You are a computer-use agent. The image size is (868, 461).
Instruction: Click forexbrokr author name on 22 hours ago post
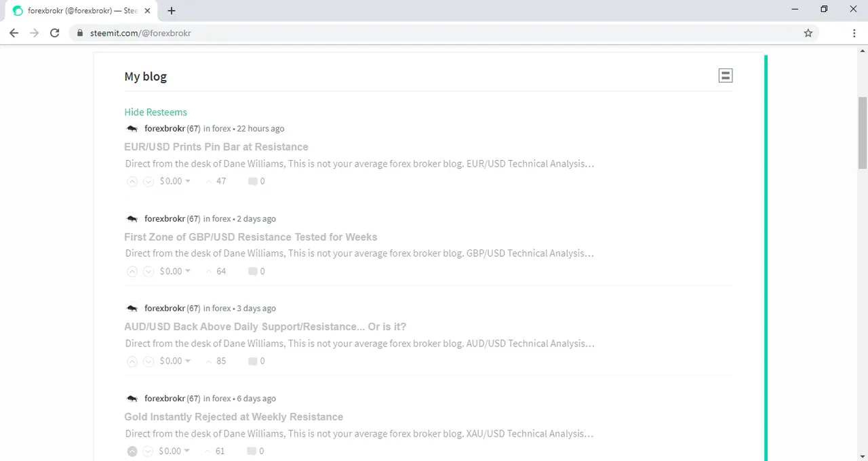(165, 128)
